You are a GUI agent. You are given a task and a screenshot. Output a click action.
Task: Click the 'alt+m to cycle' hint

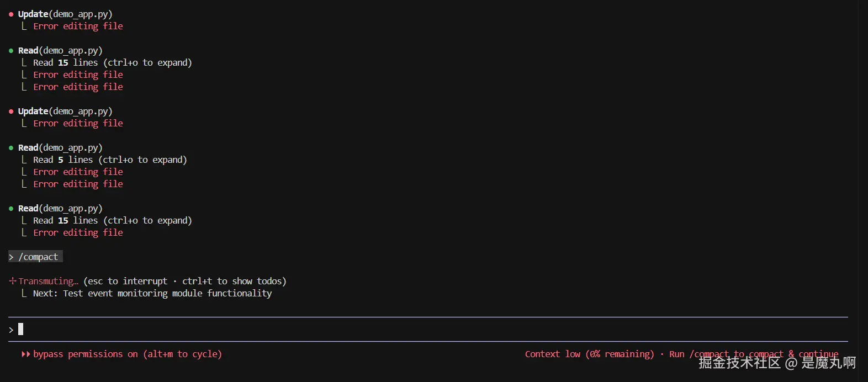pyautogui.click(x=182, y=354)
